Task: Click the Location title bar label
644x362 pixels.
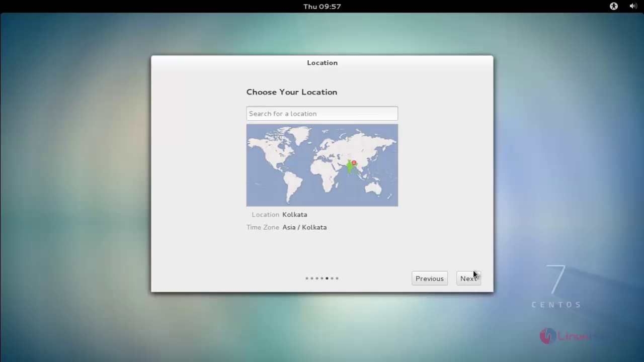Action: [x=323, y=63]
